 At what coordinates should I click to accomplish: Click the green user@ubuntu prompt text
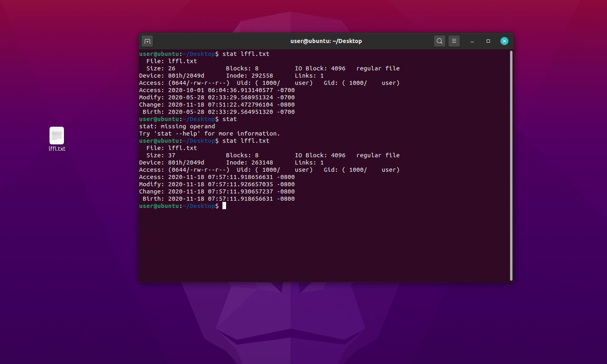click(x=160, y=206)
